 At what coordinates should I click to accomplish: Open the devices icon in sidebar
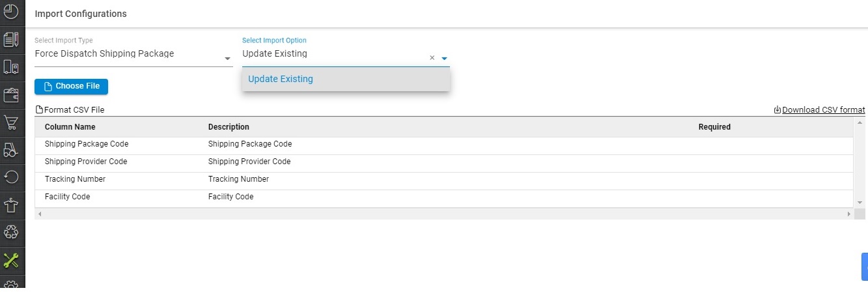[11, 67]
